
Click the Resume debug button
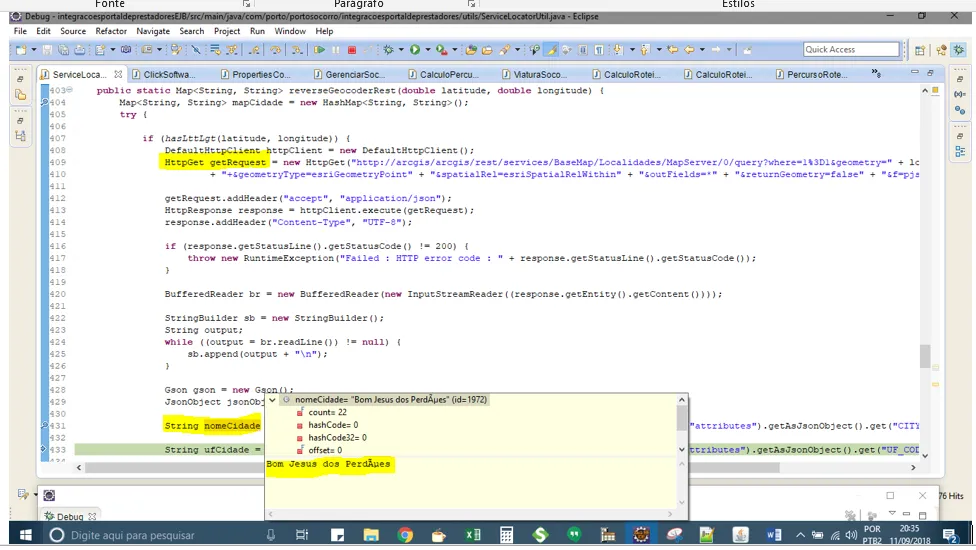(x=319, y=50)
